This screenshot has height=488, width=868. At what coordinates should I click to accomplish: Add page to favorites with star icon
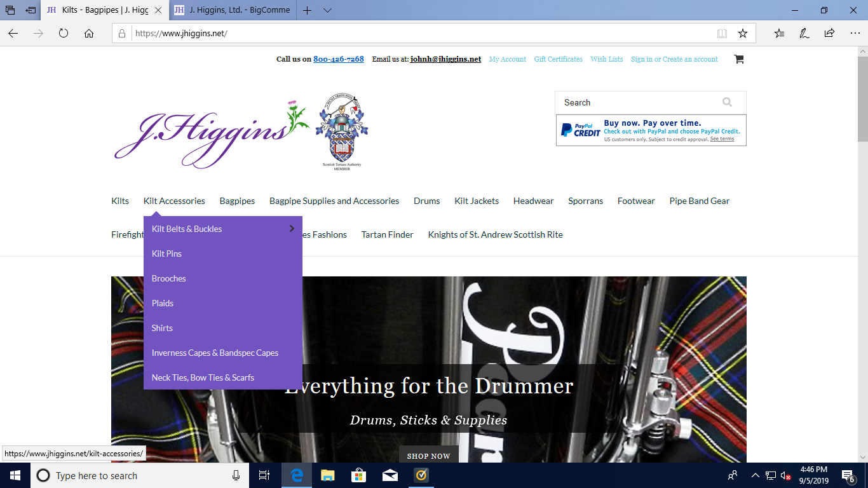(742, 34)
